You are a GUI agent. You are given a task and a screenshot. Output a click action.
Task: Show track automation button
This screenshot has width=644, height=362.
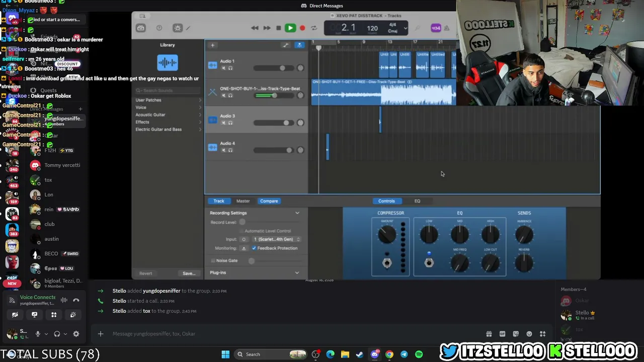tap(286, 45)
